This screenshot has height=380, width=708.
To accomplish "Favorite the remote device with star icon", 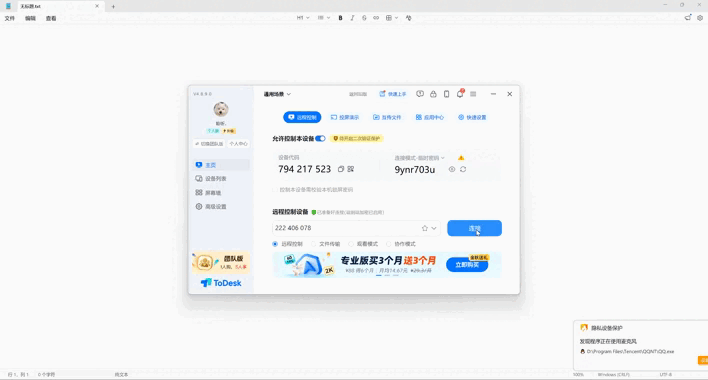I will 424,228.
